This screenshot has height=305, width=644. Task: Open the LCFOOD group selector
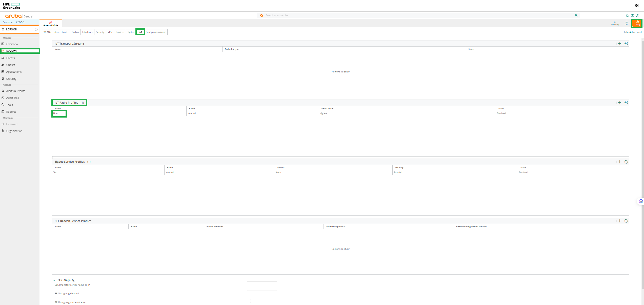(19, 29)
